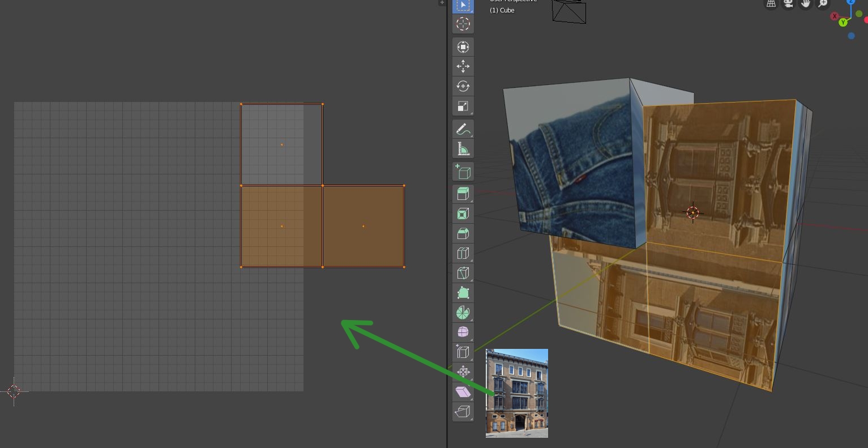Select the Edge Slide tool
This screenshot has height=448, width=868.
pos(463,352)
